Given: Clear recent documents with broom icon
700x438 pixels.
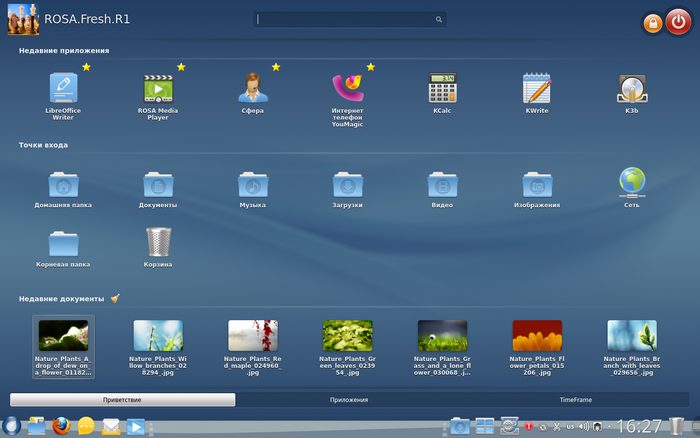Looking at the screenshot, I should pyautogui.click(x=115, y=298).
